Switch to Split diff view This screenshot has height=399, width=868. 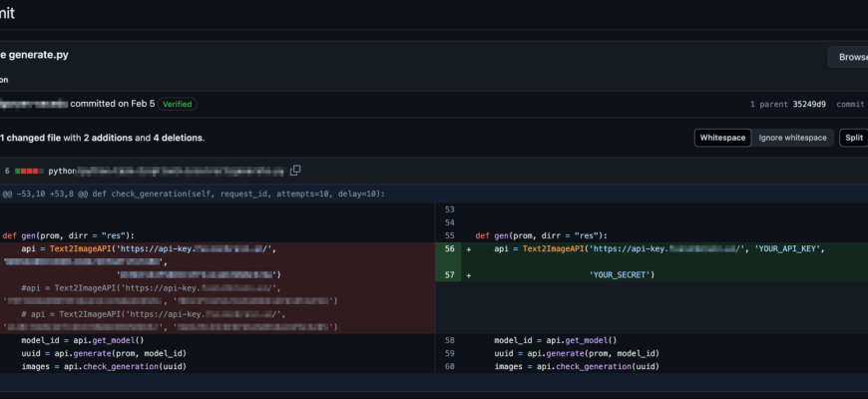point(853,138)
